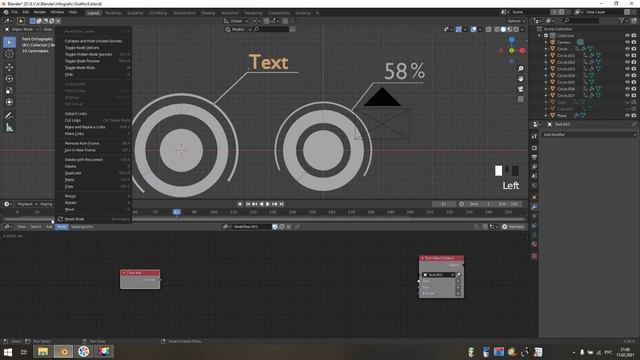Click the viewport zoom magnifier icon
The image size is (640, 360).
(x=520, y=69)
